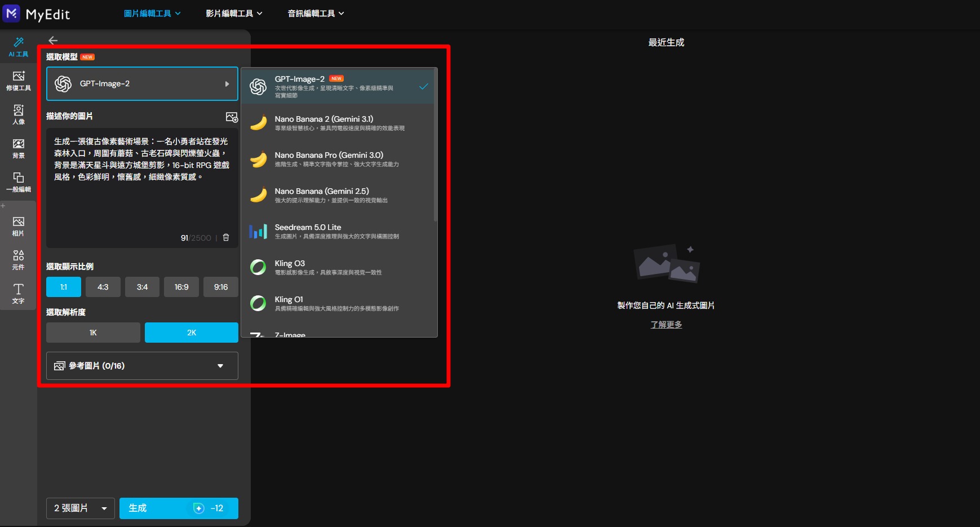The image size is (980, 527).
Task: Open the 文字 sidebar tool
Action: (x=19, y=294)
